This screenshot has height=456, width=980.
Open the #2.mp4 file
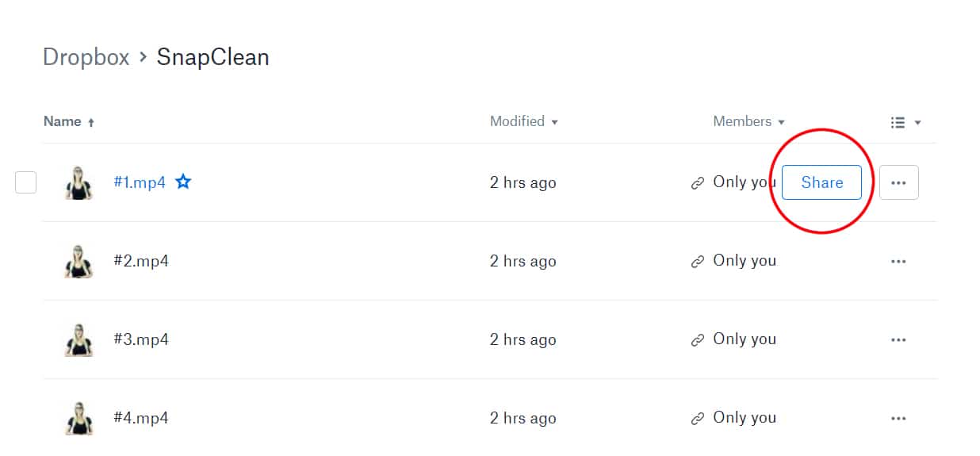coord(141,261)
